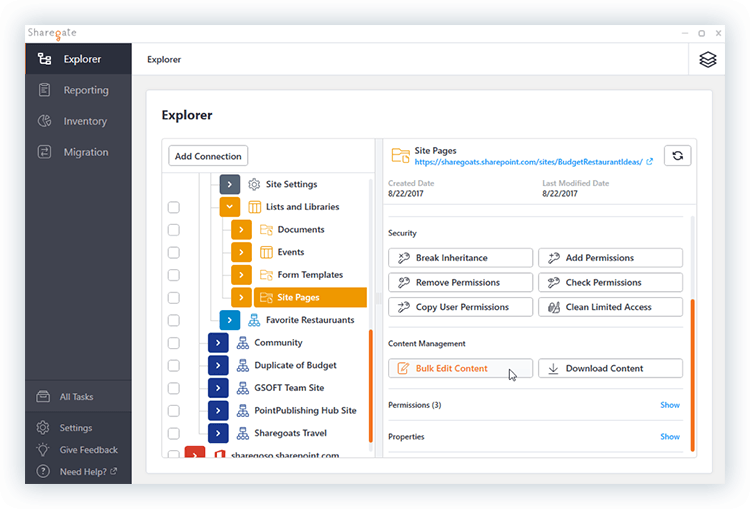This screenshot has width=750, height=509.
Task: Go to the Migration section
Action: [78, 152]
